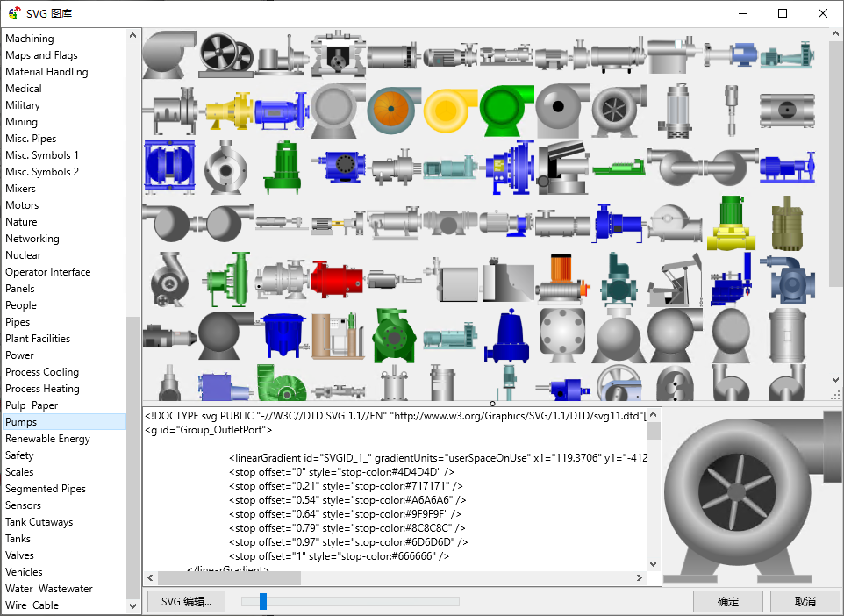Click the Group_OutletPort code line
Screen dimensions: 844x616
click(209, 430)
